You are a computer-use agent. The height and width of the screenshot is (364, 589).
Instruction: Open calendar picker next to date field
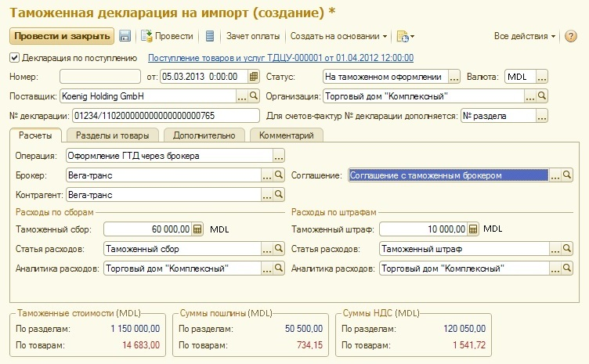[253, 77]
